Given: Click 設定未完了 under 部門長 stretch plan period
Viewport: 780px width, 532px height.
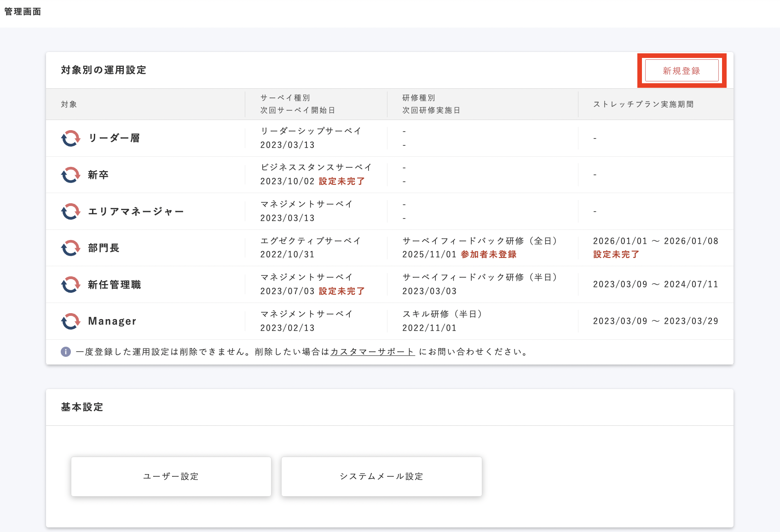Looking at the screenshot, I should coord(616,254).
